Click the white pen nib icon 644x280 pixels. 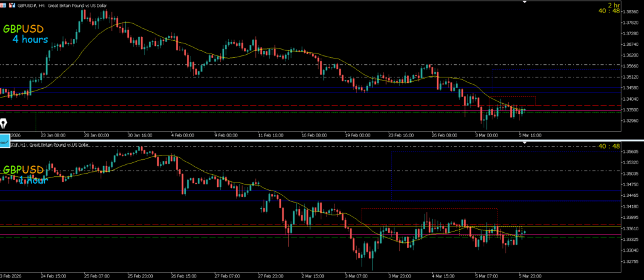[4, 123]
